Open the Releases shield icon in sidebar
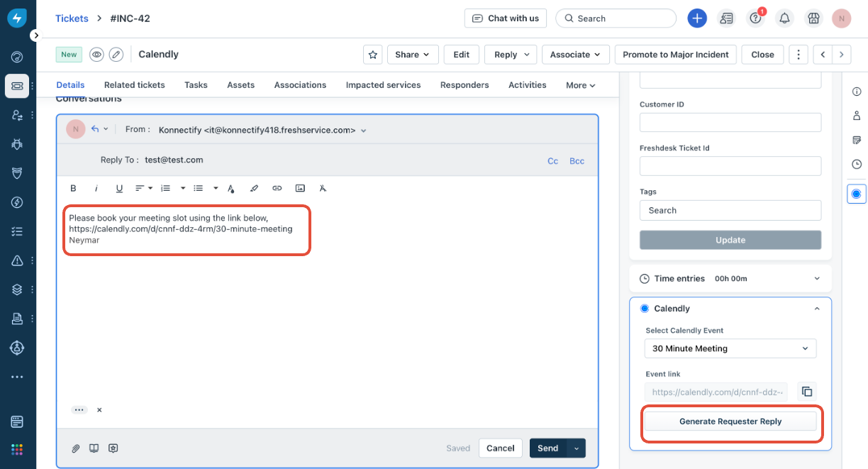The height and width of the screenshot is (469, 868). point(17,173)
